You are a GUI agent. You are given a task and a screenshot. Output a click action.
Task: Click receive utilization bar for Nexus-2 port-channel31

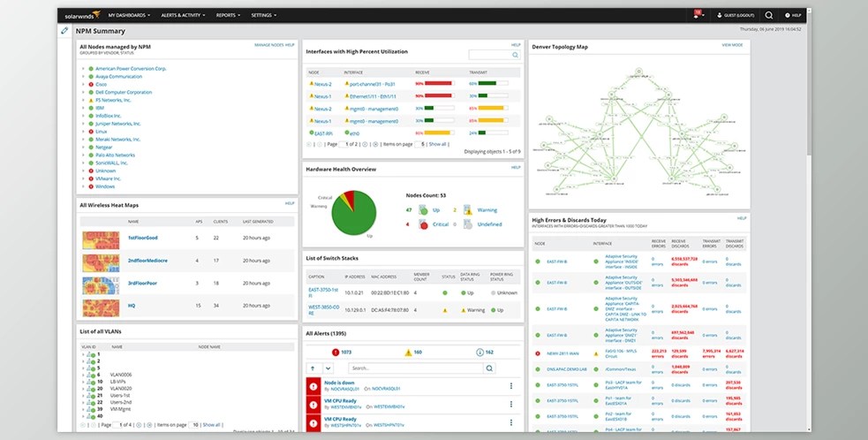tap(439, 84)
